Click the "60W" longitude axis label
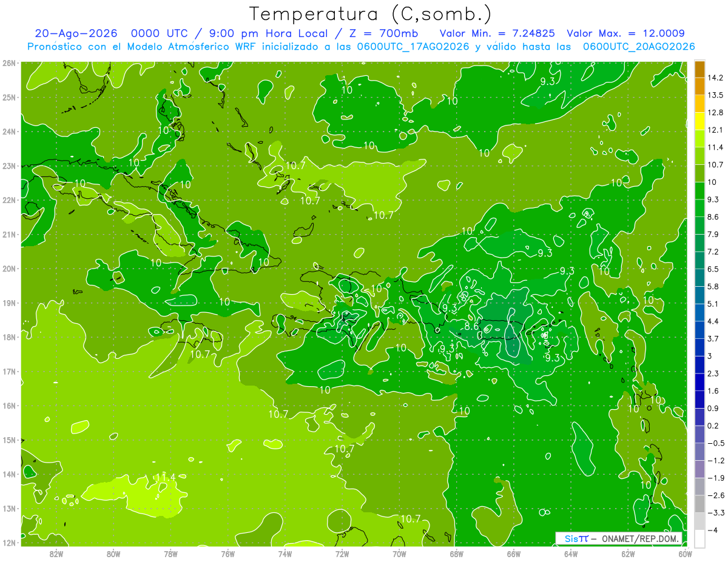 pyautogui.click(x=686, y=554)
